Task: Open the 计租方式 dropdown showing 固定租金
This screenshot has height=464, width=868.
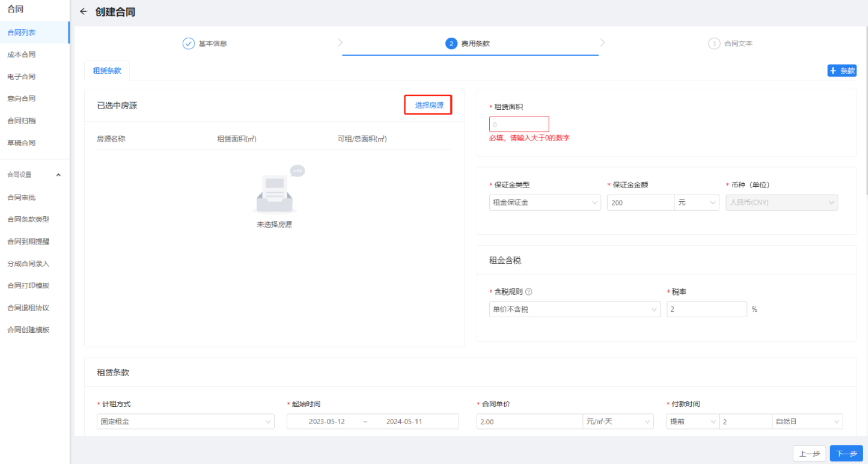Action: click(x=185, y=422)
